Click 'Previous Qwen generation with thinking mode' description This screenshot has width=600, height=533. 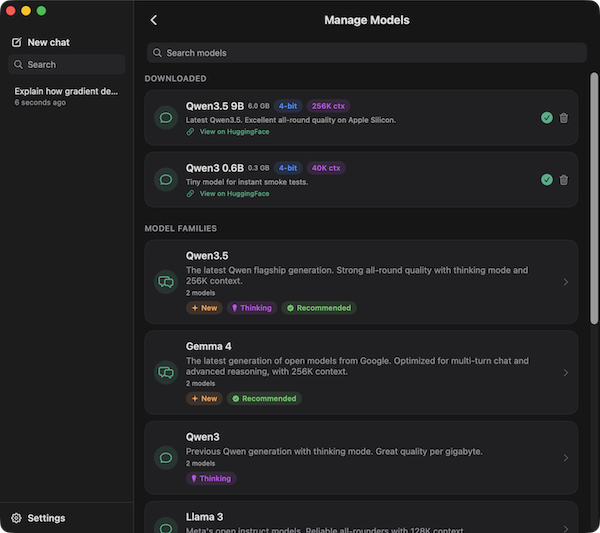pyautogui.click(x=334, y=452)
